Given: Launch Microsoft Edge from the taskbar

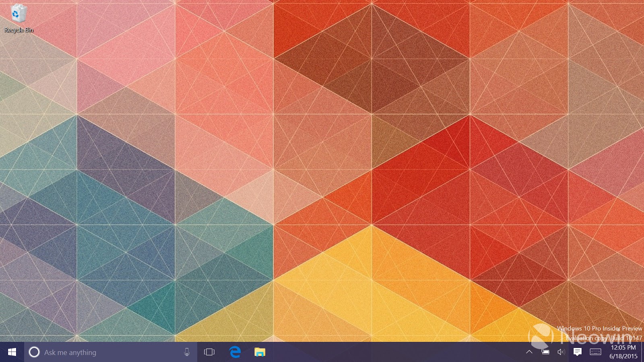Looking at the screenshot, I should tap(235, 352).
